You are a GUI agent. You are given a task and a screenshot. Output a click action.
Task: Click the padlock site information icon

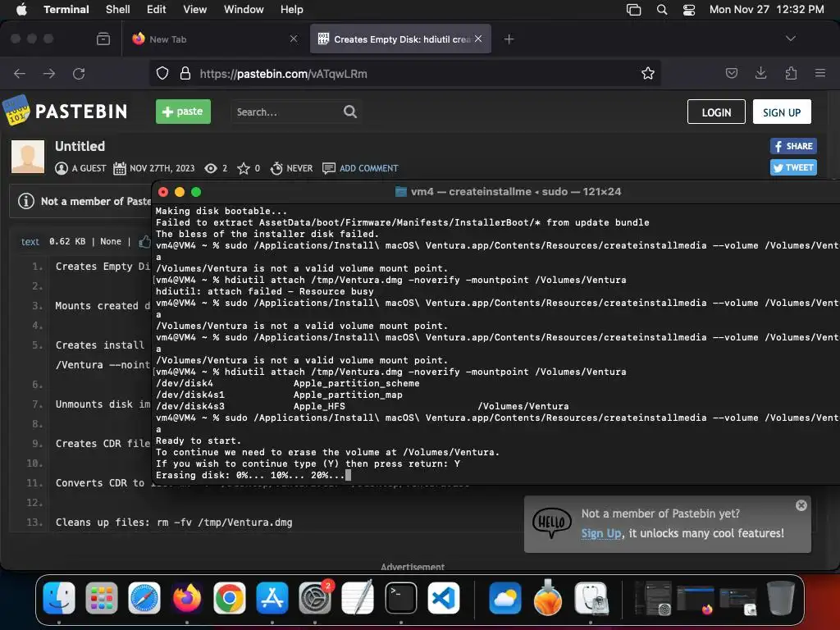[185, 73]
